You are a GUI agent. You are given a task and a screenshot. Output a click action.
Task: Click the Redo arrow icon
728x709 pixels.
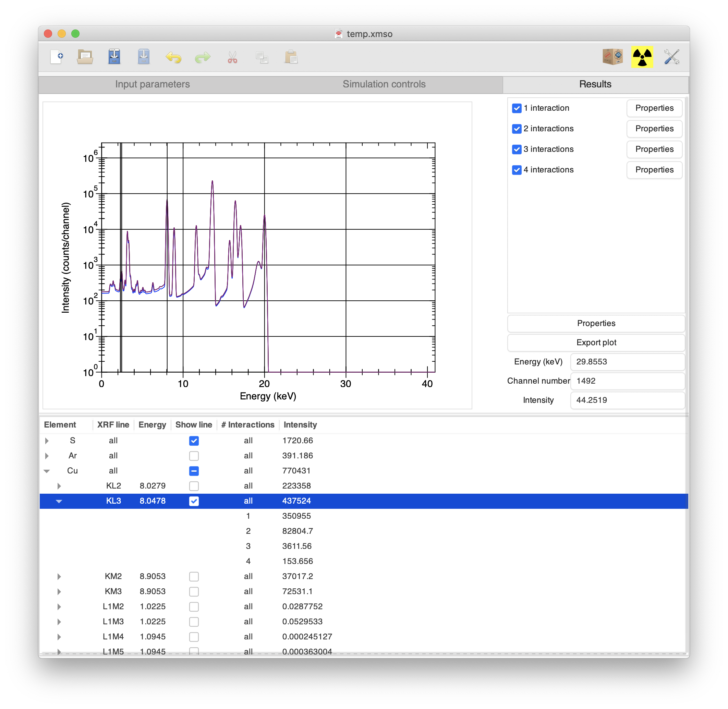[203, 57]
